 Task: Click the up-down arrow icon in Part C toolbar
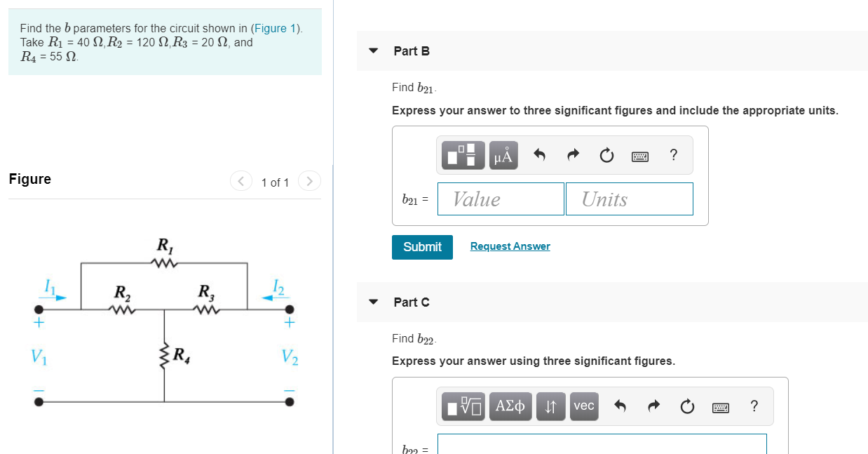tap(550, 406)
